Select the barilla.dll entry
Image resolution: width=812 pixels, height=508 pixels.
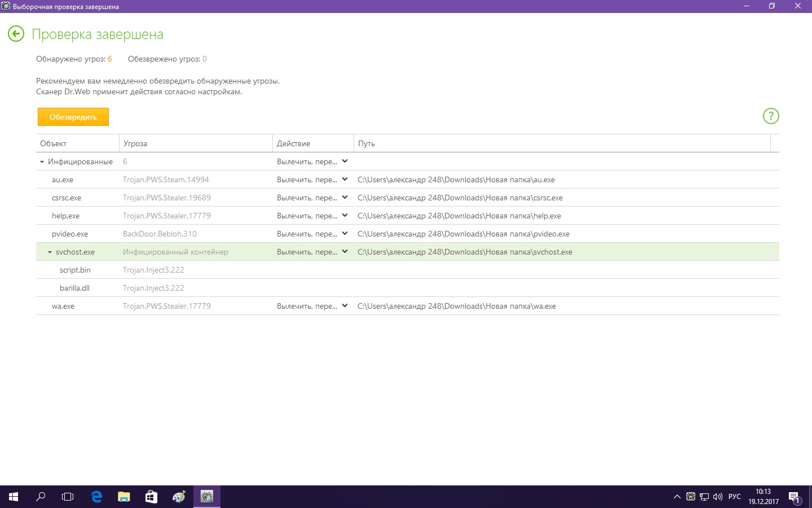(74, 288)
